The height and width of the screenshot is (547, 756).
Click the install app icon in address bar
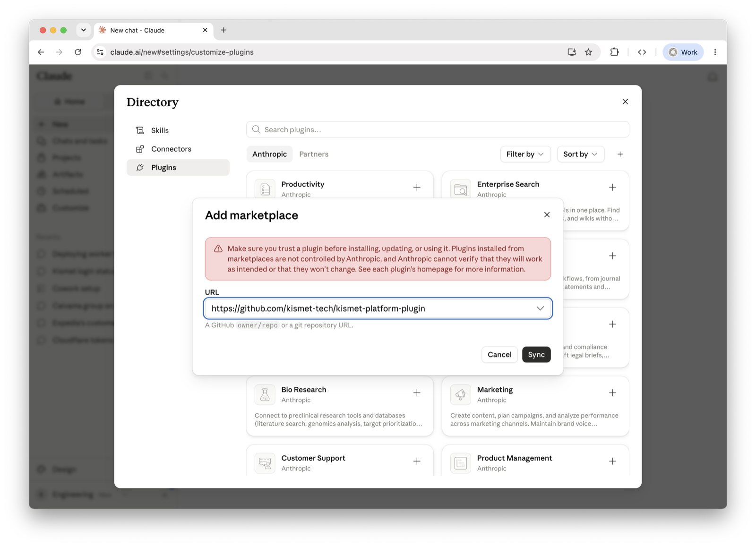tap(572, 52)
